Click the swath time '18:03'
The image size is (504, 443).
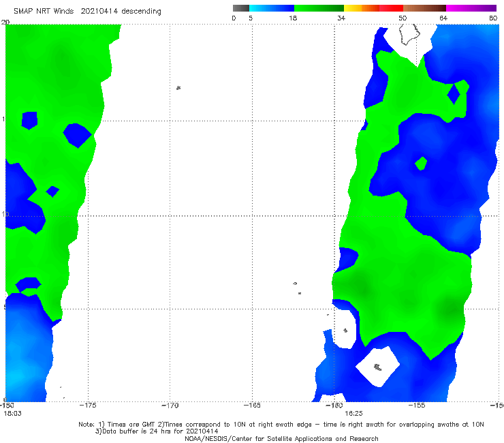12,414
